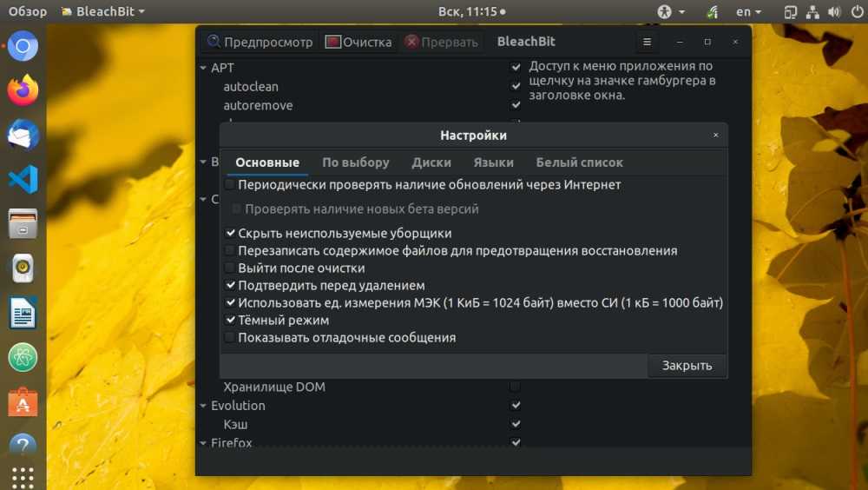Open Thunderbird mail from the dock

23,135
